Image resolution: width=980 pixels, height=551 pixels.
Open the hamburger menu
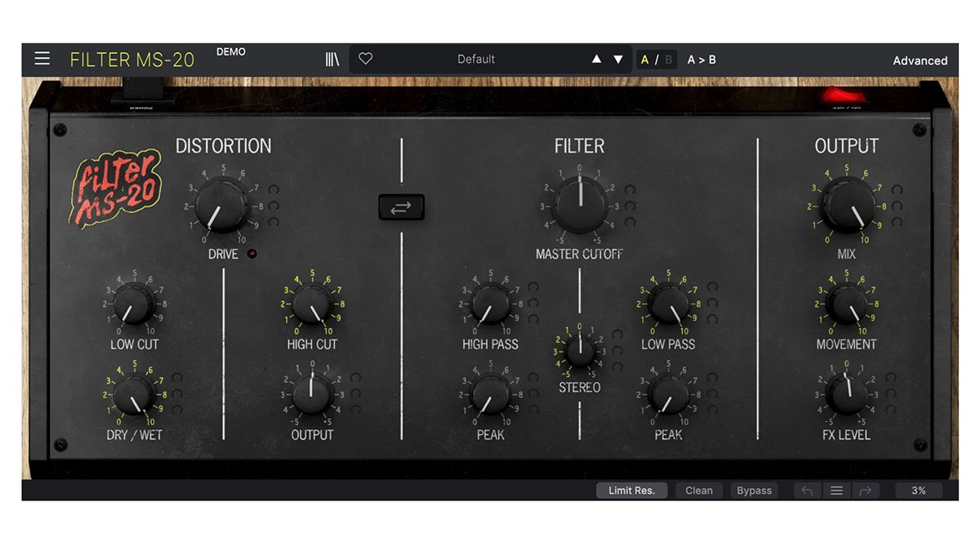coord(42,58)
